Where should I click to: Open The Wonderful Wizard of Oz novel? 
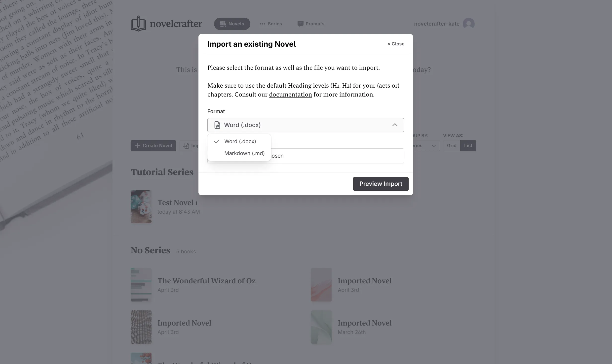click(206, 281)
